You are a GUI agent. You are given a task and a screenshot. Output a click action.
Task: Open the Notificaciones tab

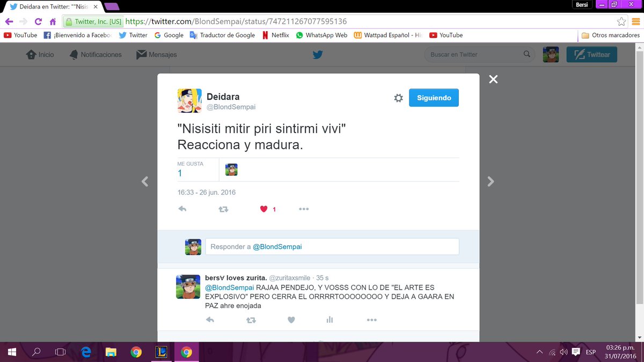[x=96, y=55]
